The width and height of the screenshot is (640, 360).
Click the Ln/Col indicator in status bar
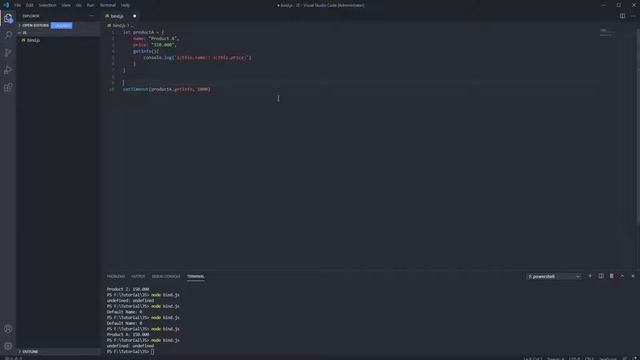(533, 358)
